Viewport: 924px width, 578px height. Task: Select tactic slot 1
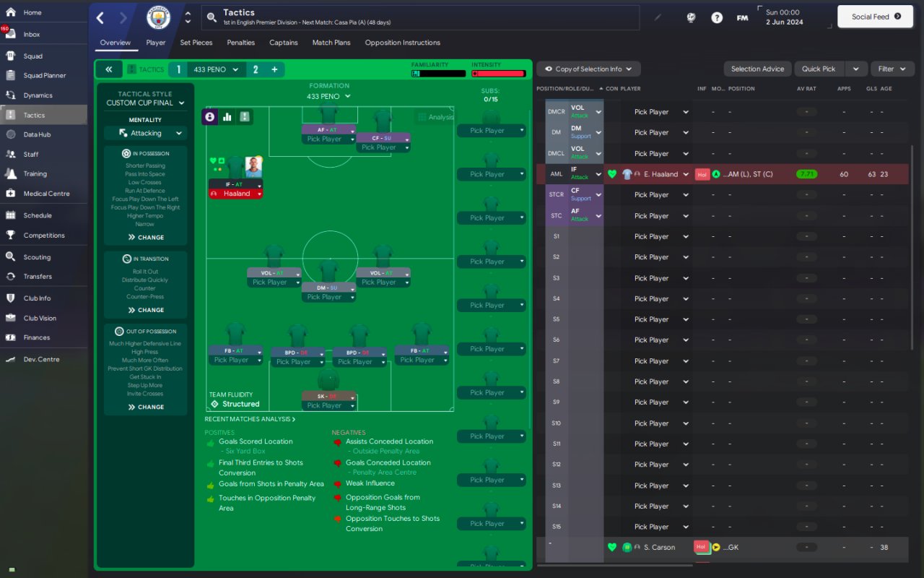(x=179, y=69)
